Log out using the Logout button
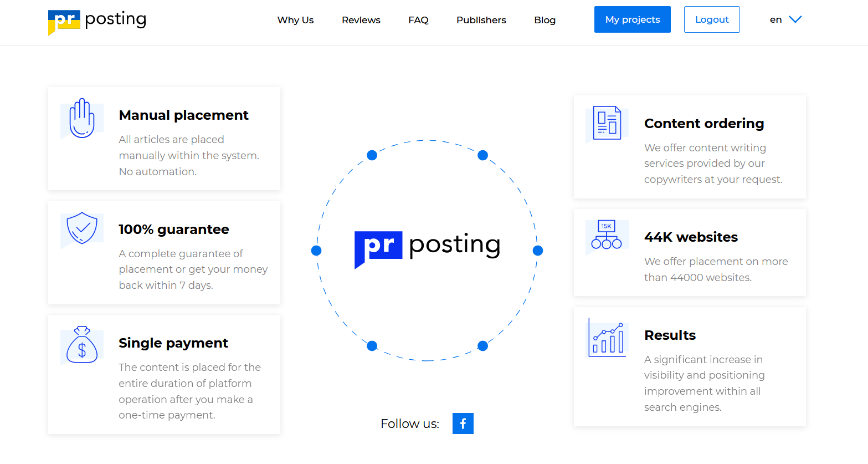868x464 pixels. coord(712,19)
